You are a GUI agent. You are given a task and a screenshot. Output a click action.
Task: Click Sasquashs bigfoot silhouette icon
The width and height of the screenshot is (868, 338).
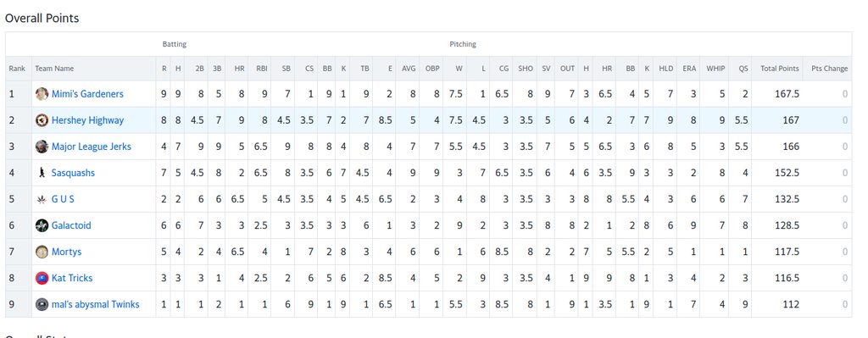[x=42, y=173]
